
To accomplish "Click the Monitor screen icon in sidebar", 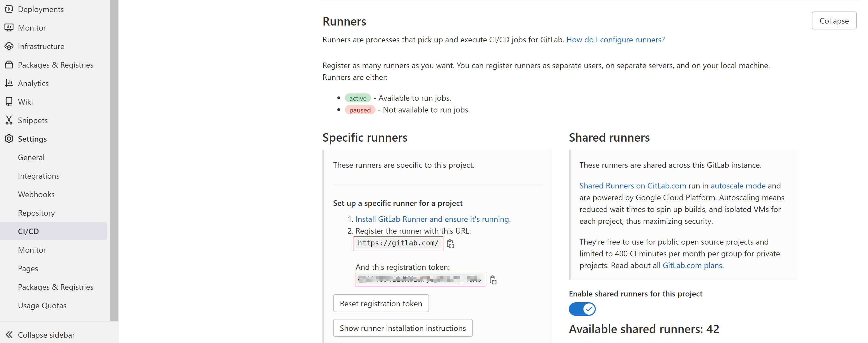I will click(9, 27).
